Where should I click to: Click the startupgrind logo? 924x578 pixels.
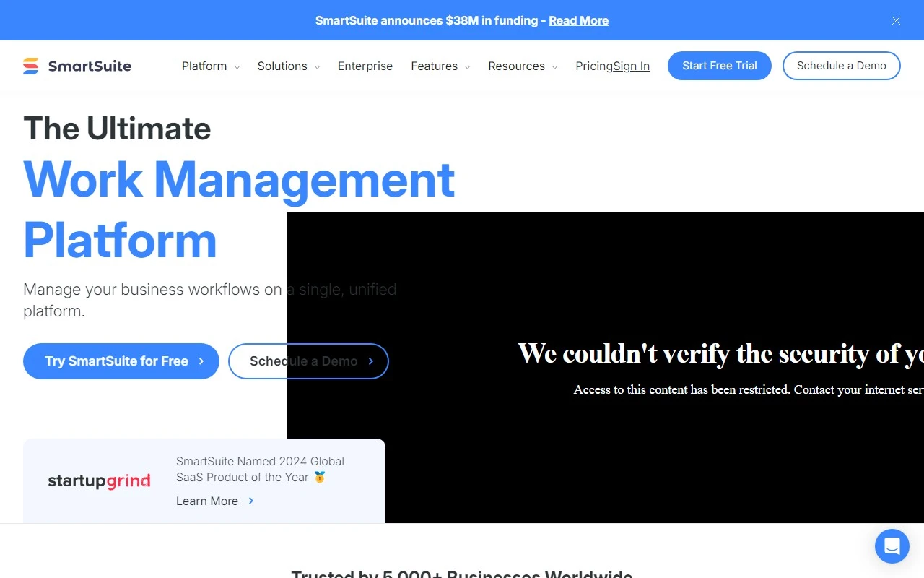(100, 481)
